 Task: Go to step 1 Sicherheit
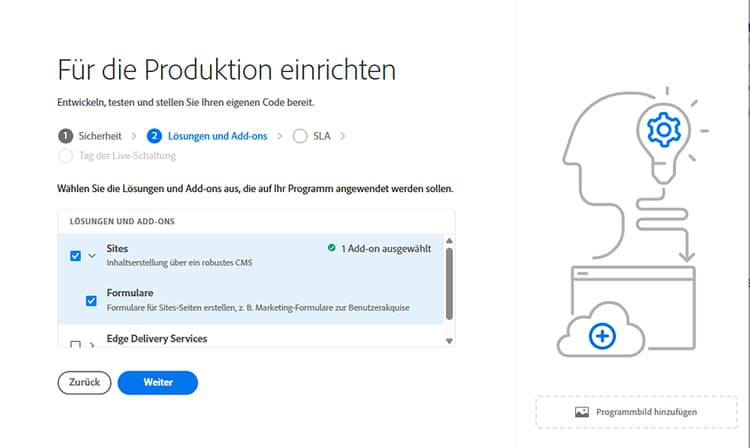90,136
